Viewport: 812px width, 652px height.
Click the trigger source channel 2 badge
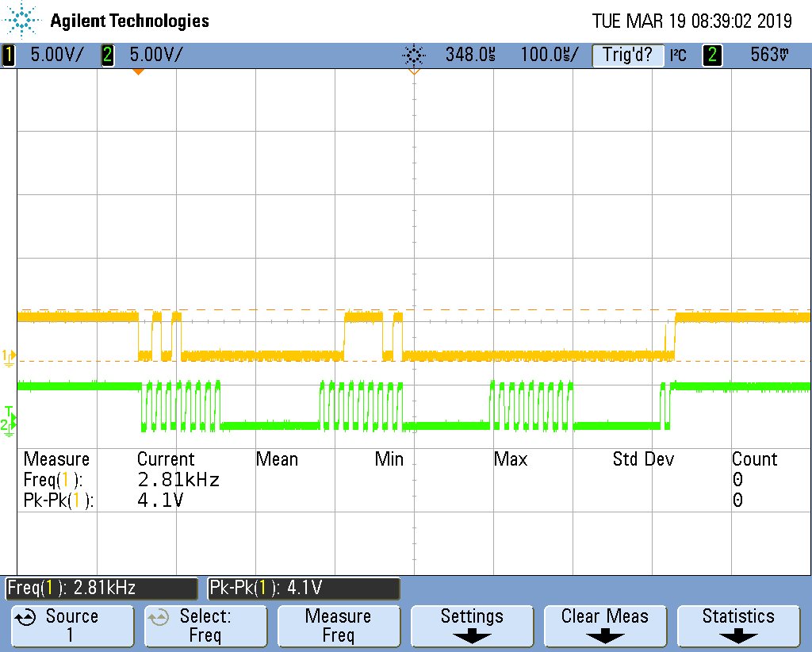(x=712, y=55)
